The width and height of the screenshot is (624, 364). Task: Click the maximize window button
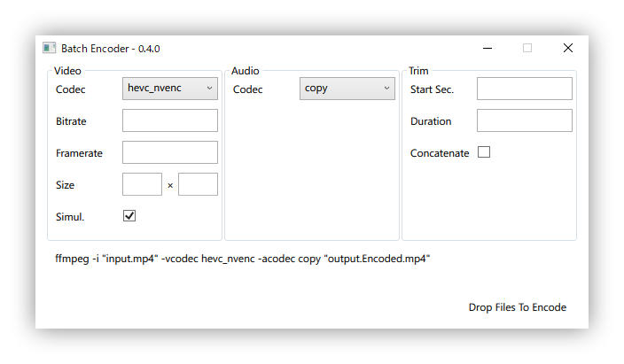pos(527,48)
